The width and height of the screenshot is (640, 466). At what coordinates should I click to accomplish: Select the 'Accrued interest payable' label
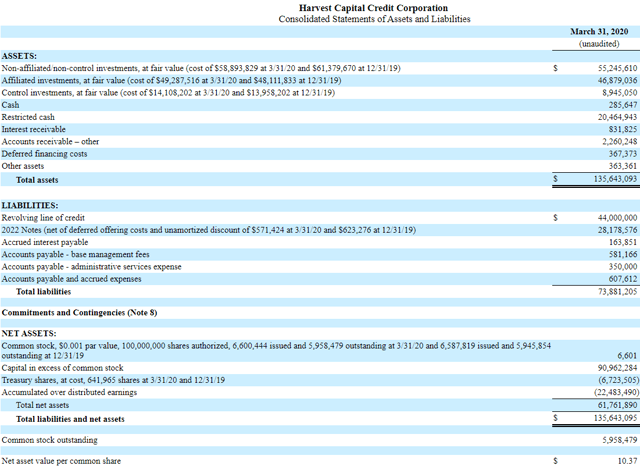[44, 242]
